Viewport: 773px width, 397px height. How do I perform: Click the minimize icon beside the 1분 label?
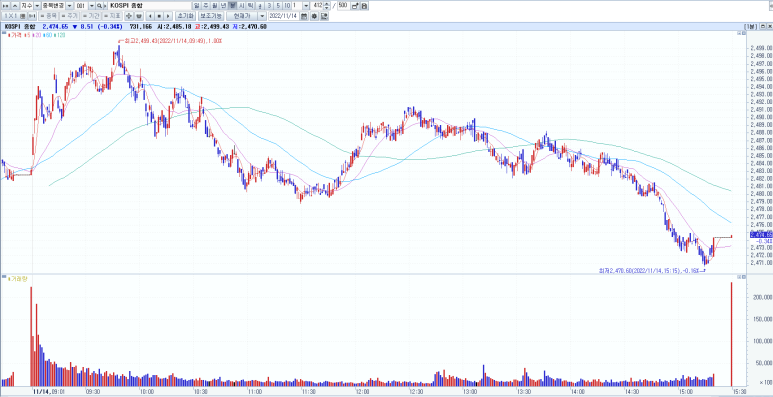(763, 26)
